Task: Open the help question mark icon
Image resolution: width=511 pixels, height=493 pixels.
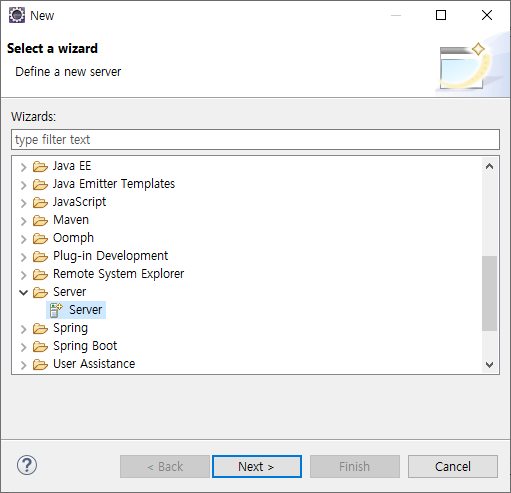Action: point(27,465)
